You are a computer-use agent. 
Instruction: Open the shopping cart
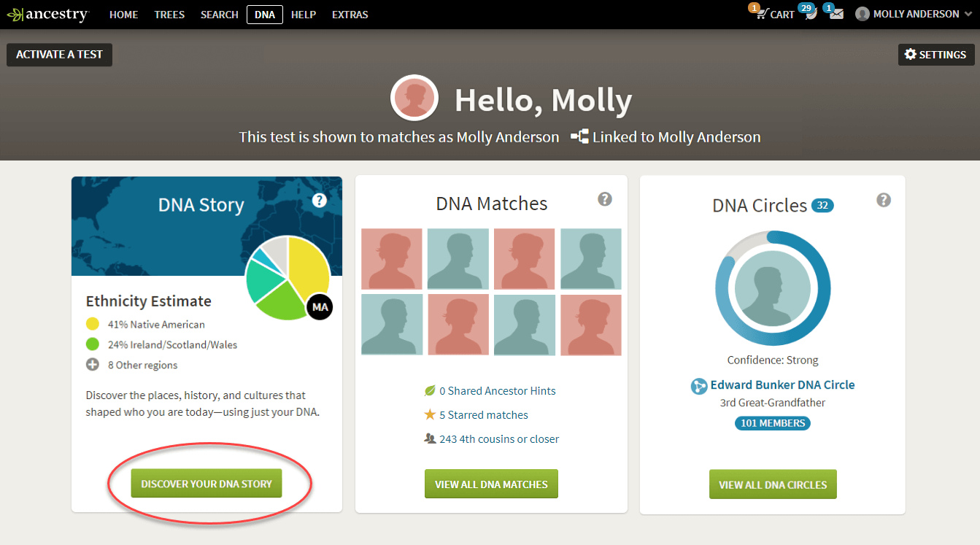772,14
